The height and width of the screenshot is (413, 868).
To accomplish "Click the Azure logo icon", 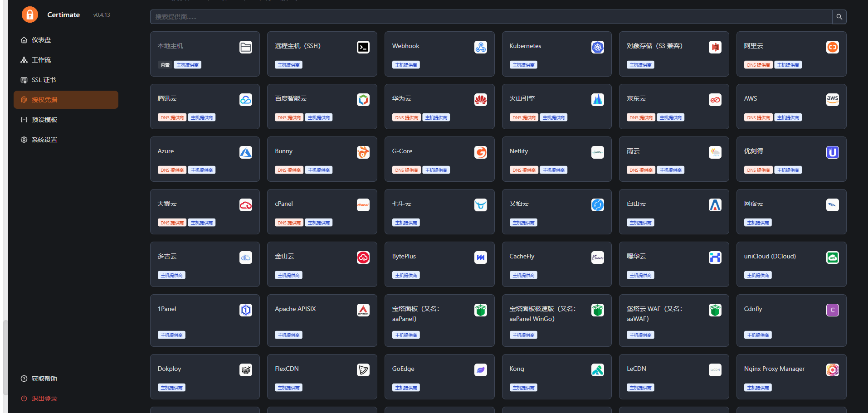I will point(245,152).
